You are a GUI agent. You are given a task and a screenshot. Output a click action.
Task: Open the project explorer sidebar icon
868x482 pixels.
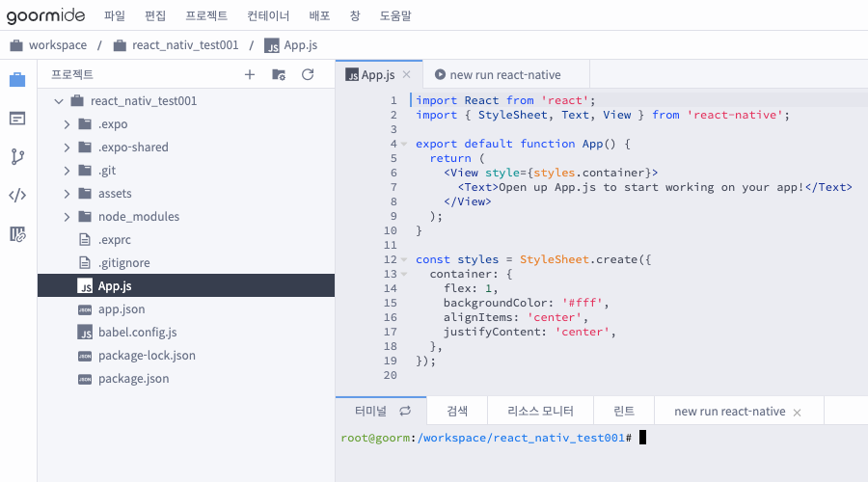point(17,80)
